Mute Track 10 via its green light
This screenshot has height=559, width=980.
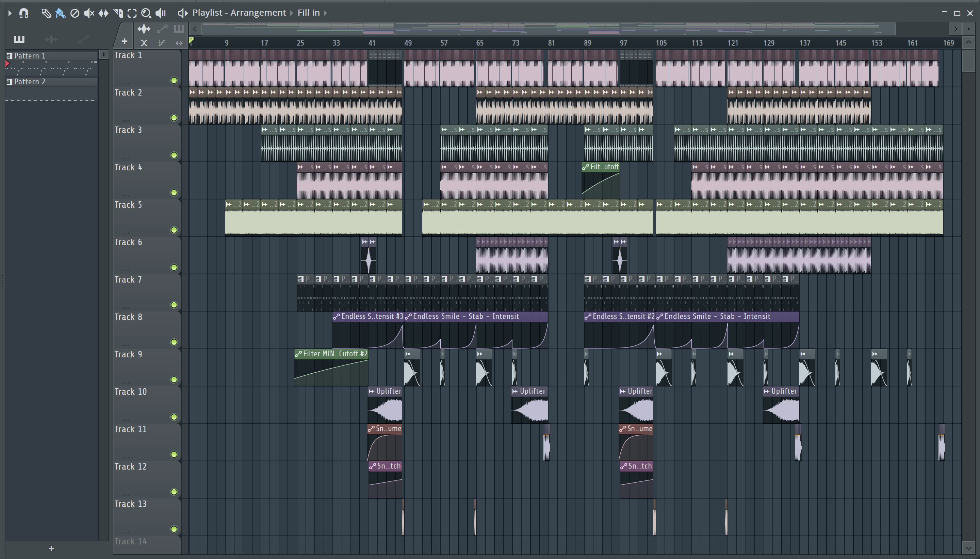coord(174,417)
